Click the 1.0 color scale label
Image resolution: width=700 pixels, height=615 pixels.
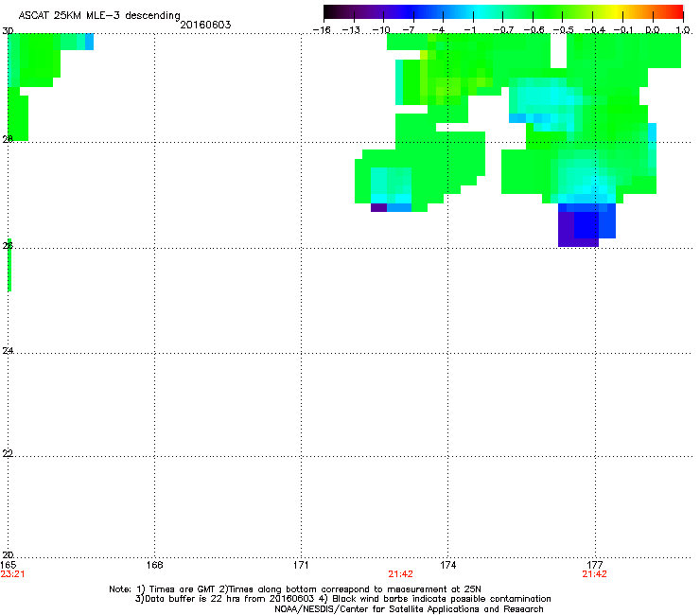(683, 30)
